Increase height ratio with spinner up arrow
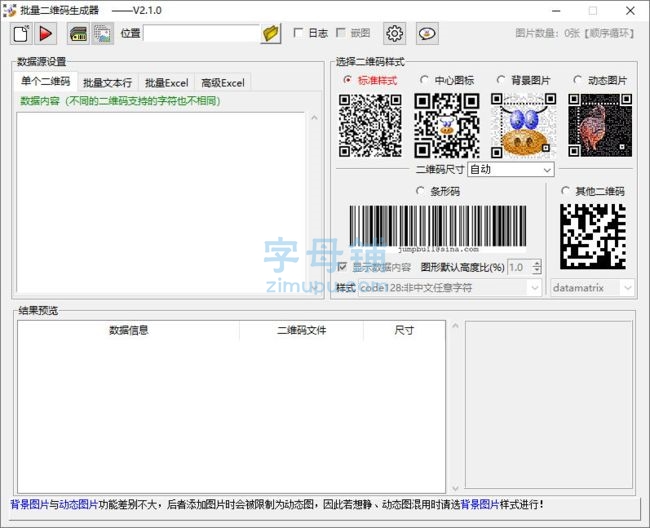 [x=537, y=264]
